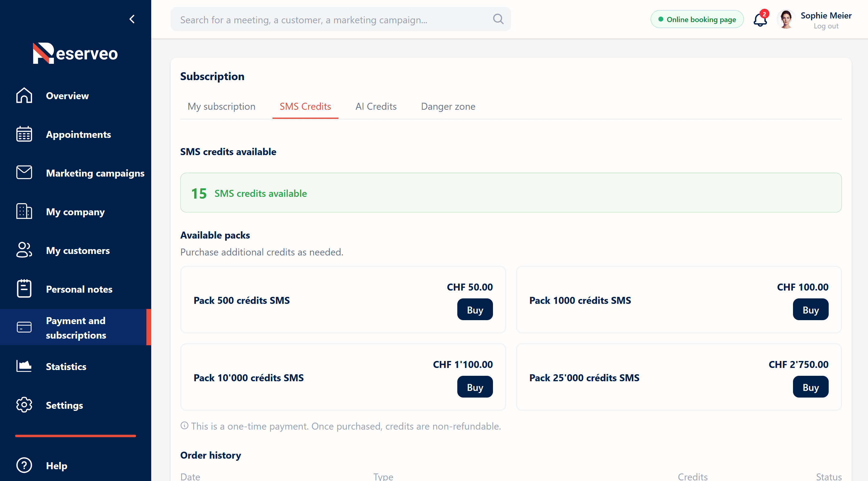Click the Order history heading
Viewport: 868px width, 481px height.
(x=210, y=455)
